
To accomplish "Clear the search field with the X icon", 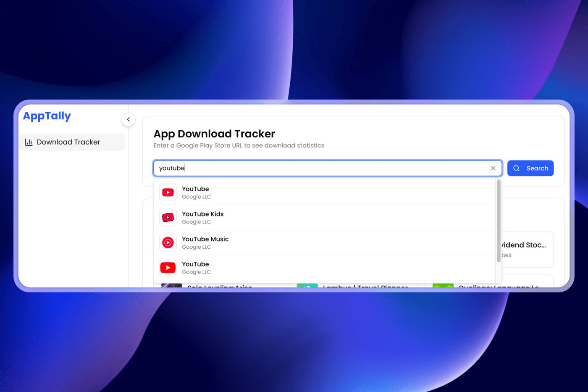I will [493, 168].
